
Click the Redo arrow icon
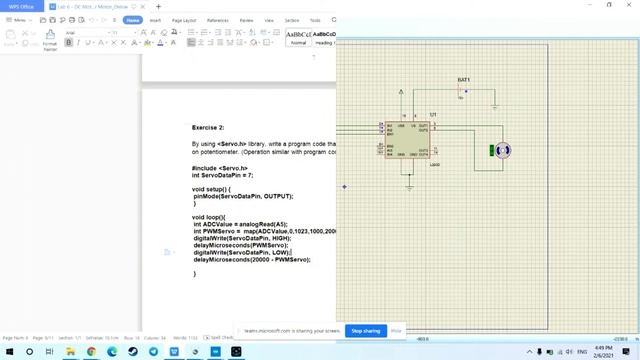(104, 20)
